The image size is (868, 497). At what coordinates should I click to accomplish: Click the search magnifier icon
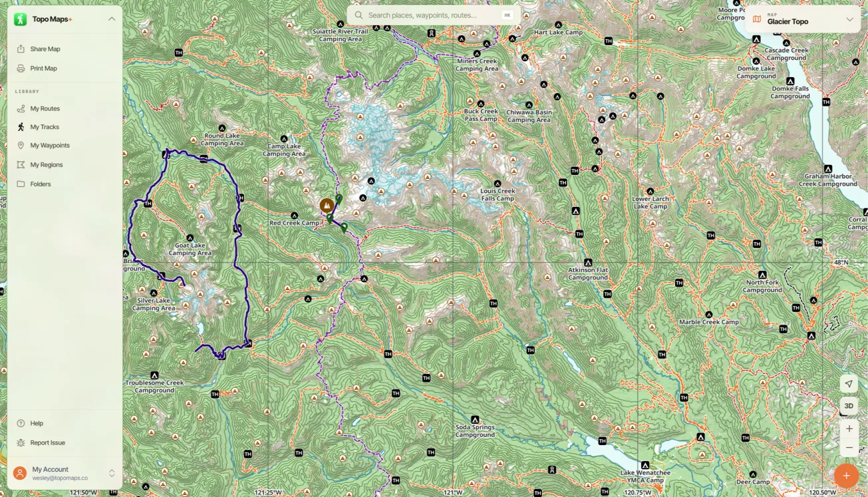[359, 15]
